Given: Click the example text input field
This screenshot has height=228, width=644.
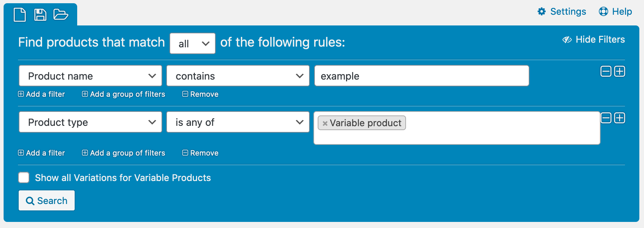Looking at the screenshot, I should pos(421,76).
